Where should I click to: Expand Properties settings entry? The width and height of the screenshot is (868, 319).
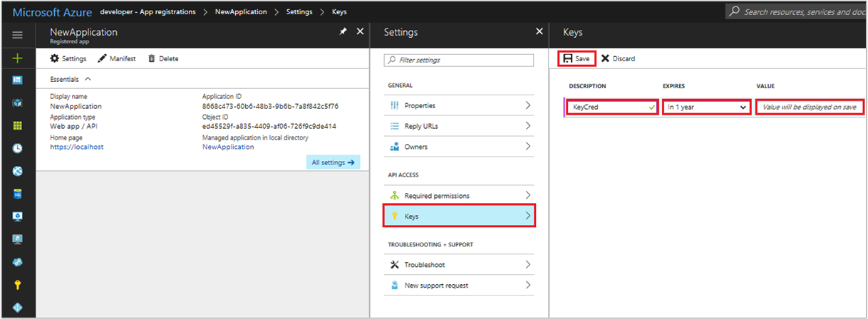[459, 105]
